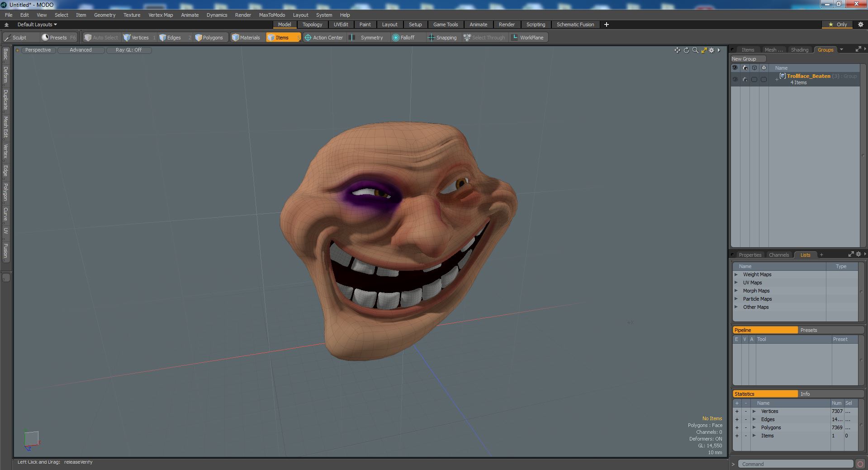The height and width of the screenshot is (470, 868).
Task: Maximize the viewport with the yellow arrows icon
Action: click(704, 50)
